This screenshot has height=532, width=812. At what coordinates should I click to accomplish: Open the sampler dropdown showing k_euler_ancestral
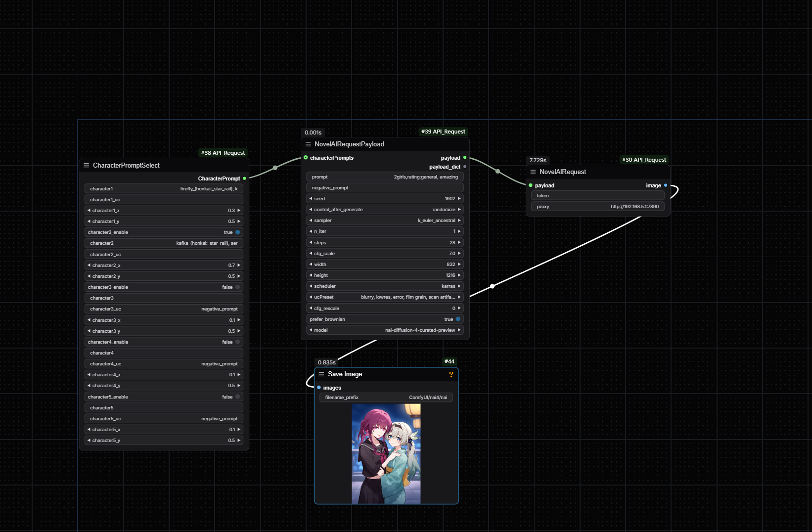[385, 221]
